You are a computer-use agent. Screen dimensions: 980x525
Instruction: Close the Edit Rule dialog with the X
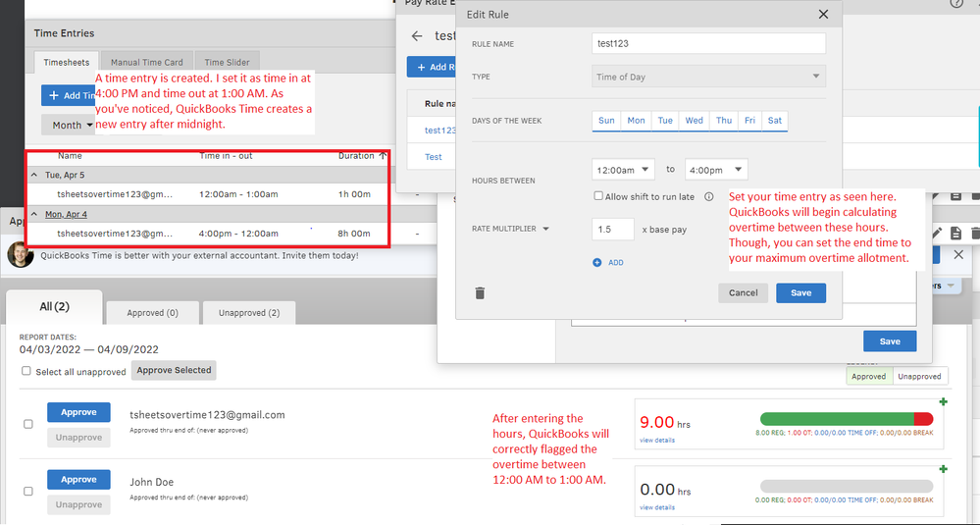click(x=823, y=14)
